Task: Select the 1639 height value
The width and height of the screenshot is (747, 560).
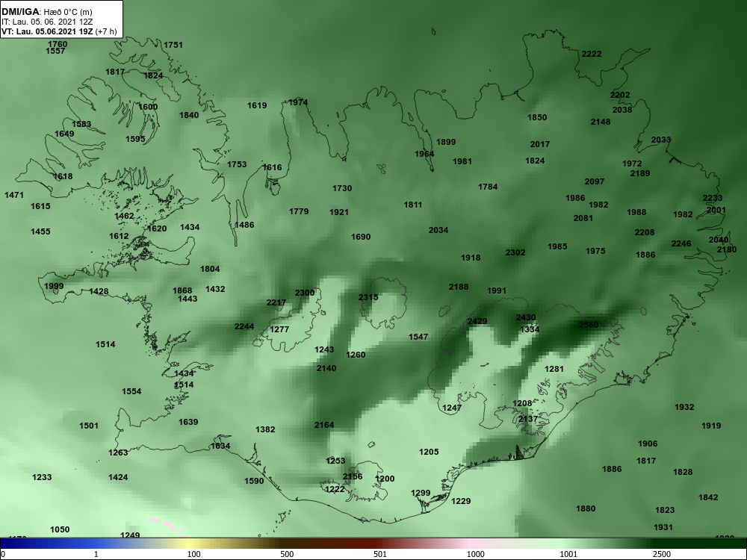Action: (188, 423)
